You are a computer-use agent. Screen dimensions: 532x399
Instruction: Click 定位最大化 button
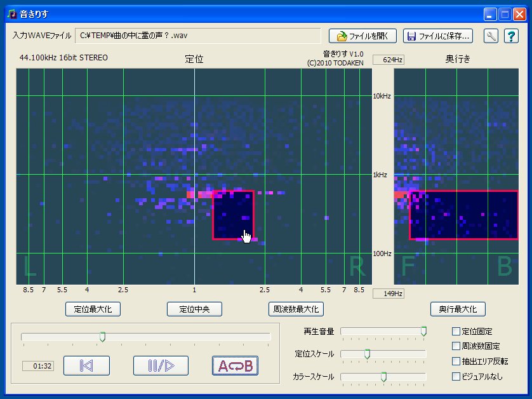tap(93, 309)
